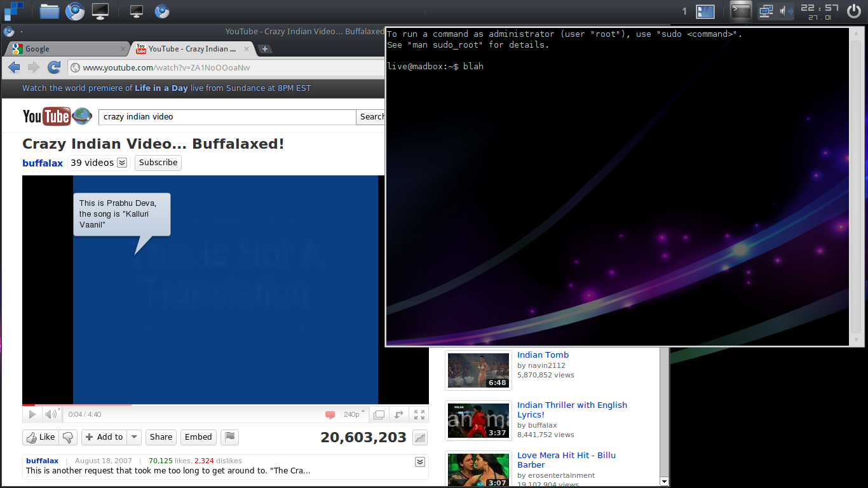The height and width of the screenshot is (488, 868).
Task: Reload the YouTube page
Action: [x=55, y=67]
